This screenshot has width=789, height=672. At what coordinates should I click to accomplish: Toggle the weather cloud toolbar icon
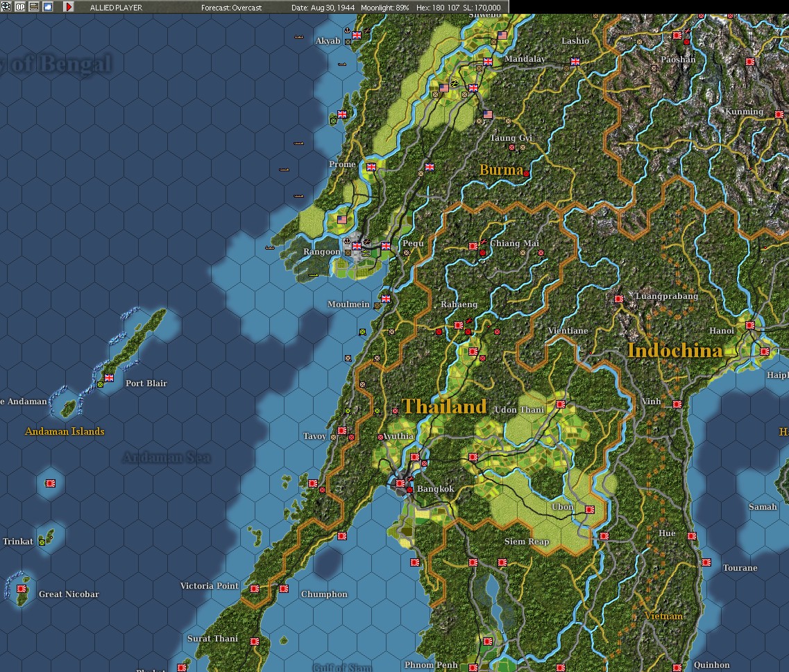coord(48,6)
